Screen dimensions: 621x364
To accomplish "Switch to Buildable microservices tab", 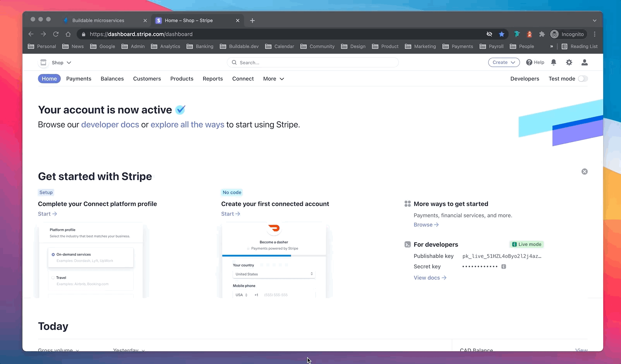I will (x=105, y=21).
